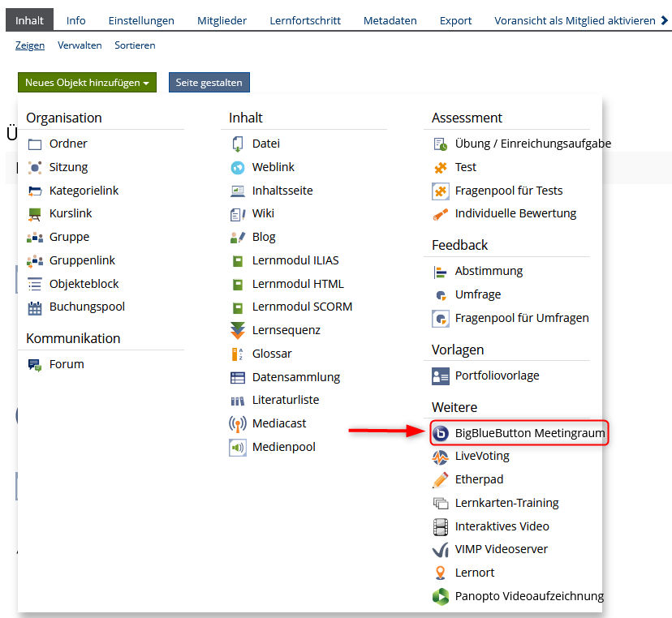672x618 pixels.
Task: Click the Panopto Videoaufzeichnung icon
Action: 441,596
